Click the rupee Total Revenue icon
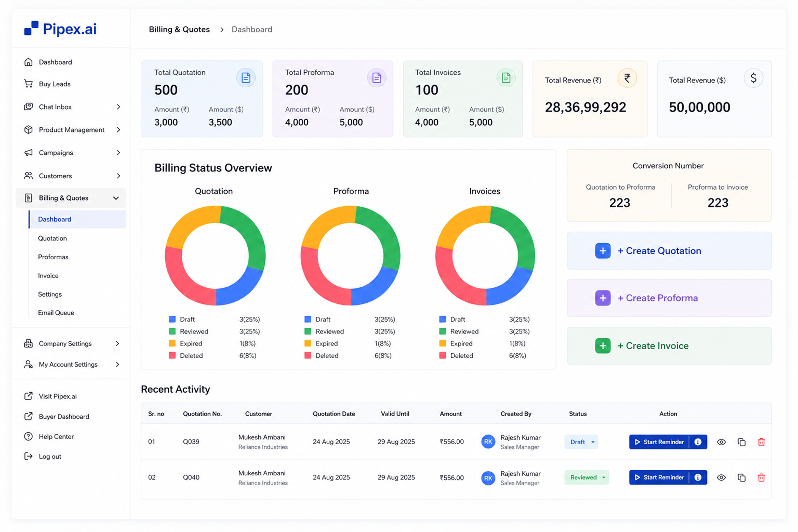This screenshot has width=798, height=532. 627,78
